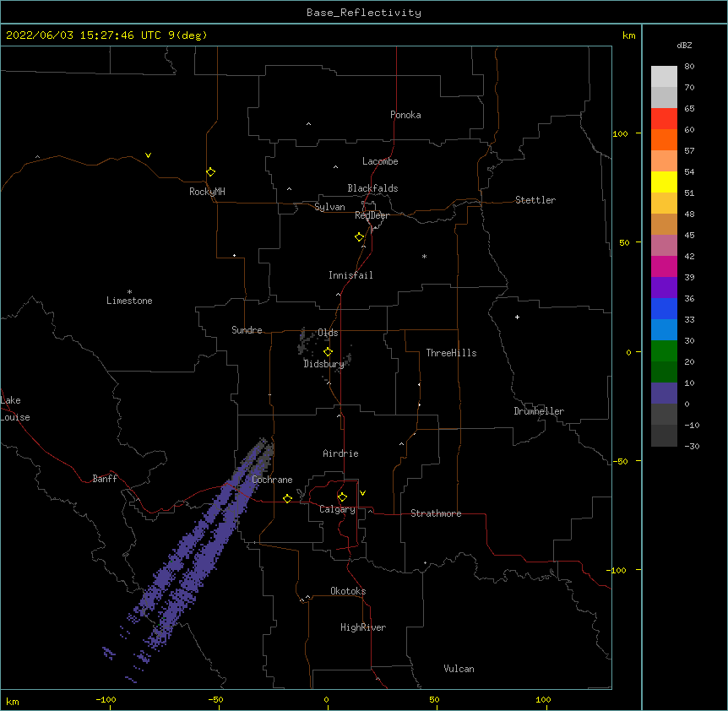Click the Airdrie city label
Screen dimensions: 728x711
tap(341, 453)
